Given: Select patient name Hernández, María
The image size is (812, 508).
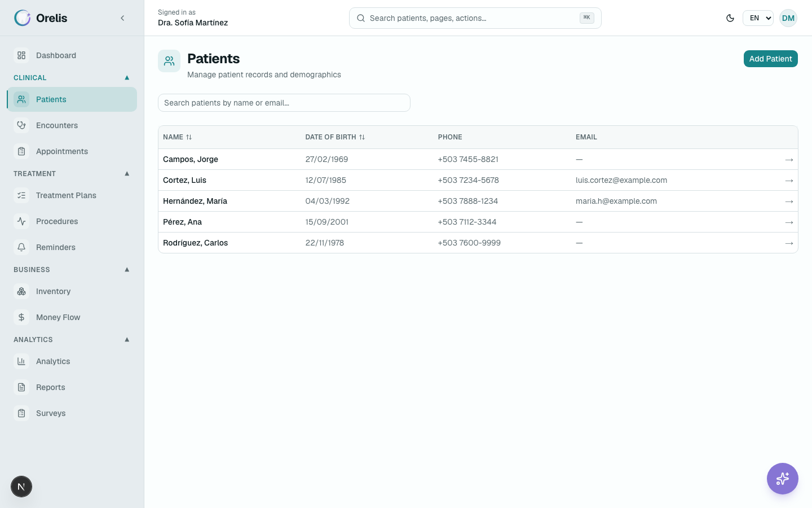Looking at the screenshot, I should tap(195, 201).
